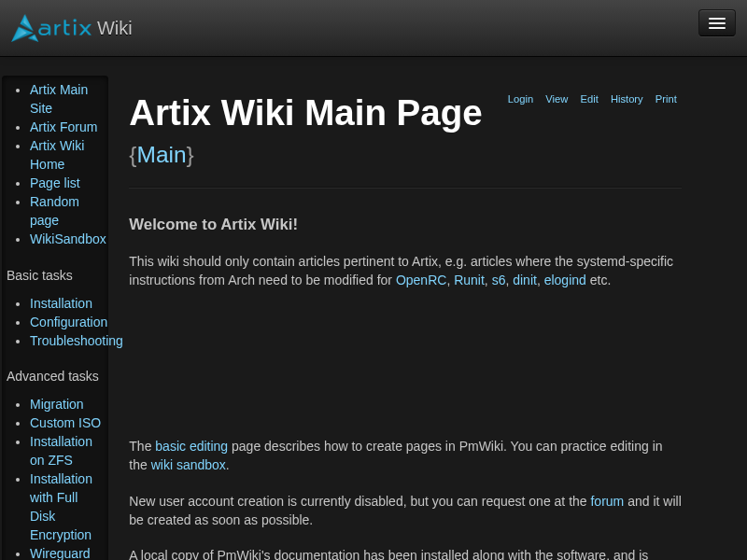Open the Wireguard sidebar link
747x560 pixels.
point(60,553)
